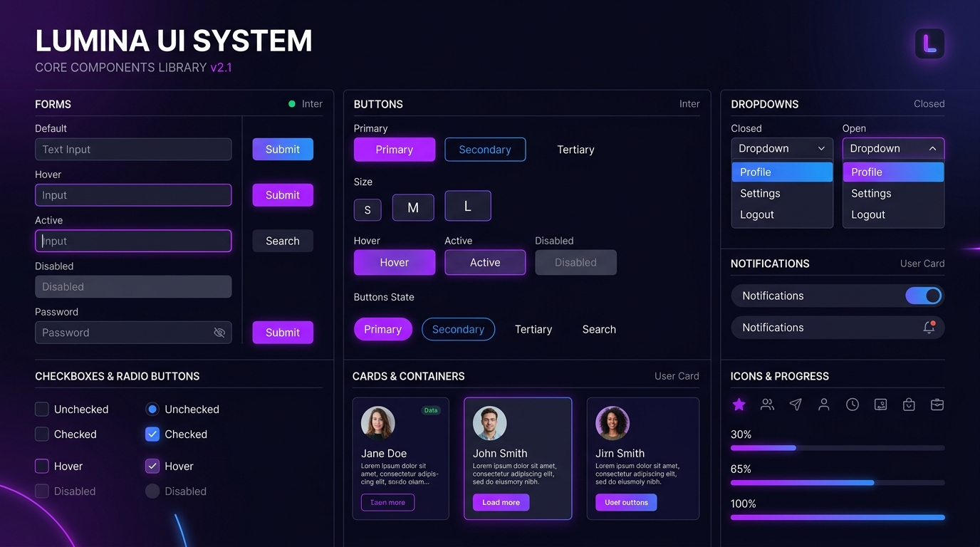Click the 100% progress bar
The width and height of the screenshot is (980, 547).
click(838, 517)
